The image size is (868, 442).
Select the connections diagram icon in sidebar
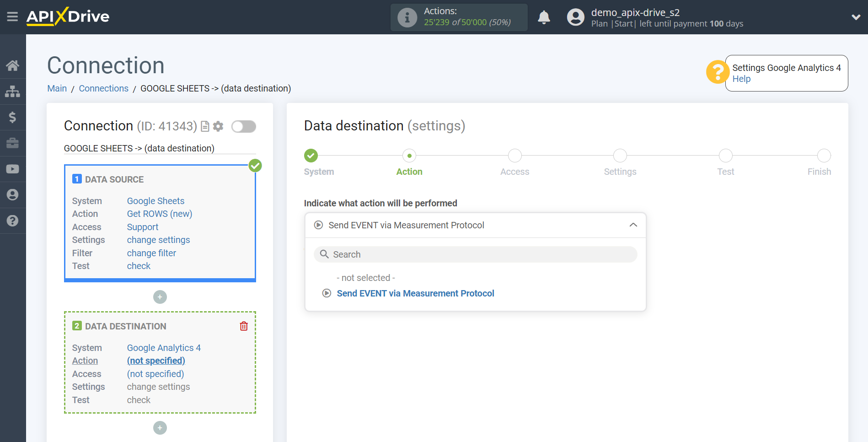(12, 91)
